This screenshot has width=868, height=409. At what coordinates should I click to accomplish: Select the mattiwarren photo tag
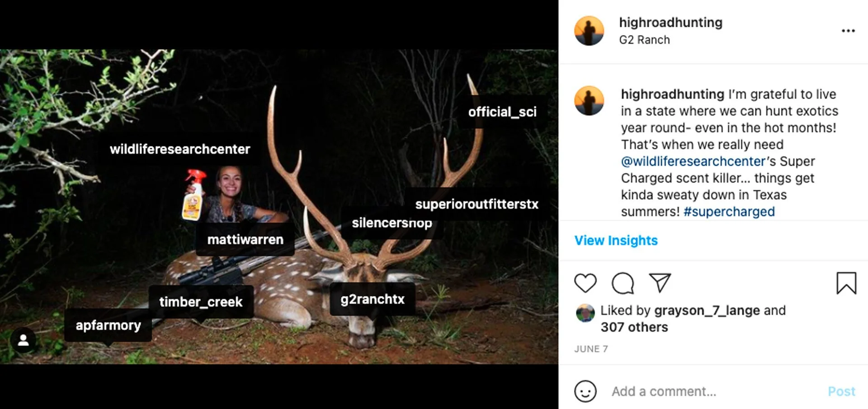click(x=245, y=240)
